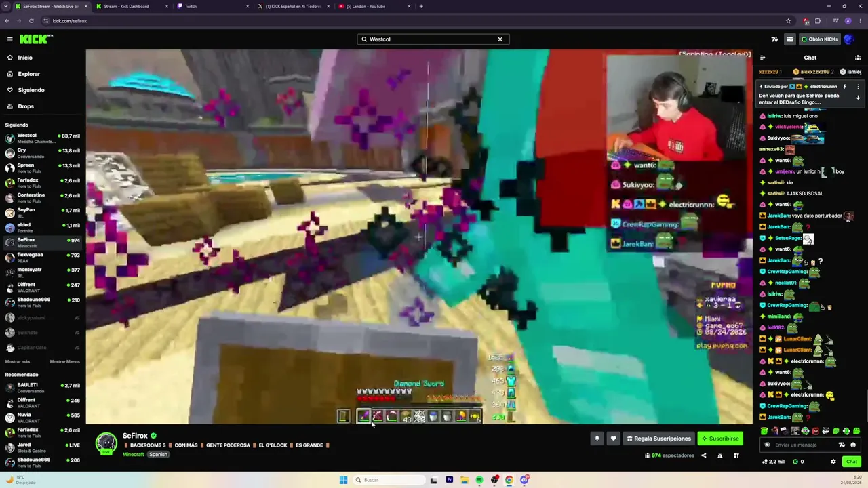Open Spotify from the taskbar
Screen dimensions: 868x488
479,480
